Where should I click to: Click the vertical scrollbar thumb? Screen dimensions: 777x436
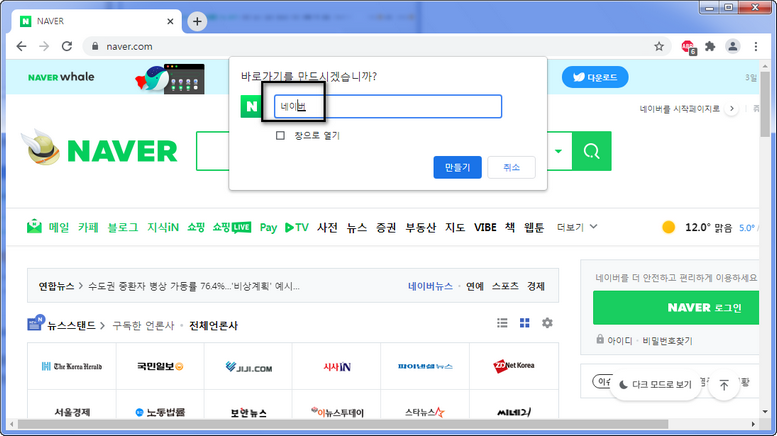tap(765, 104)
